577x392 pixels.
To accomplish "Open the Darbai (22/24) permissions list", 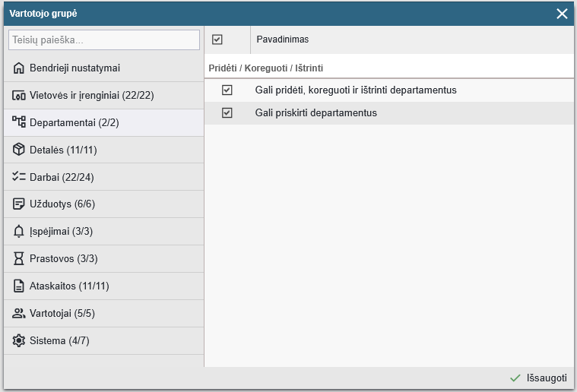I will click(x=104, y=177).
